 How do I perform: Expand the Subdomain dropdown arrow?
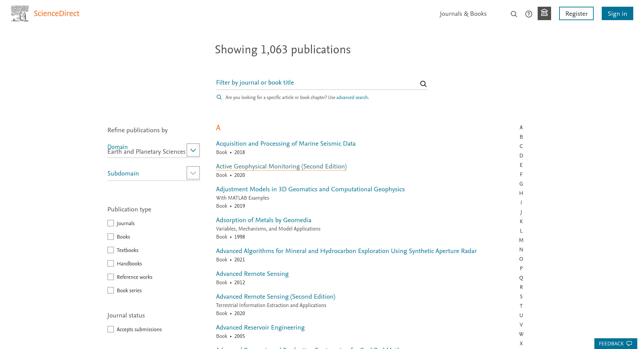(x=193, y=173)
